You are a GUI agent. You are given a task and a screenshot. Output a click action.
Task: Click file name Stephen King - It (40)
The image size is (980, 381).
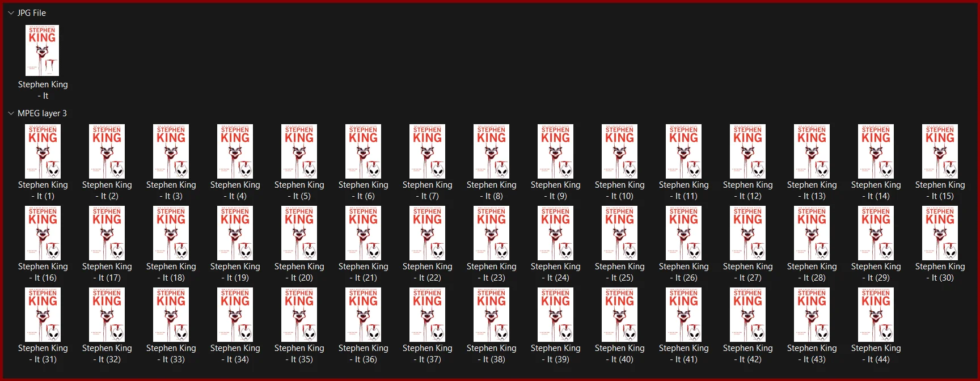click(619, 354)
